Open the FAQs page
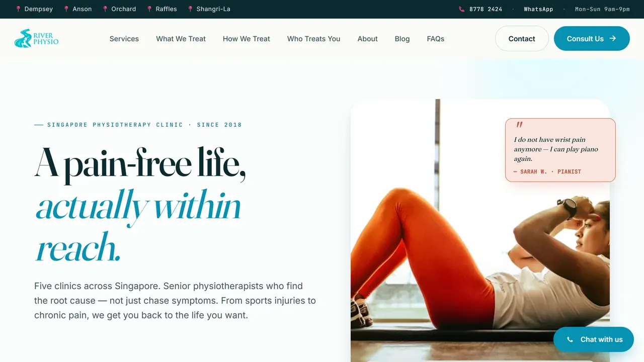The image size is (644, 362). click(436, 39)
